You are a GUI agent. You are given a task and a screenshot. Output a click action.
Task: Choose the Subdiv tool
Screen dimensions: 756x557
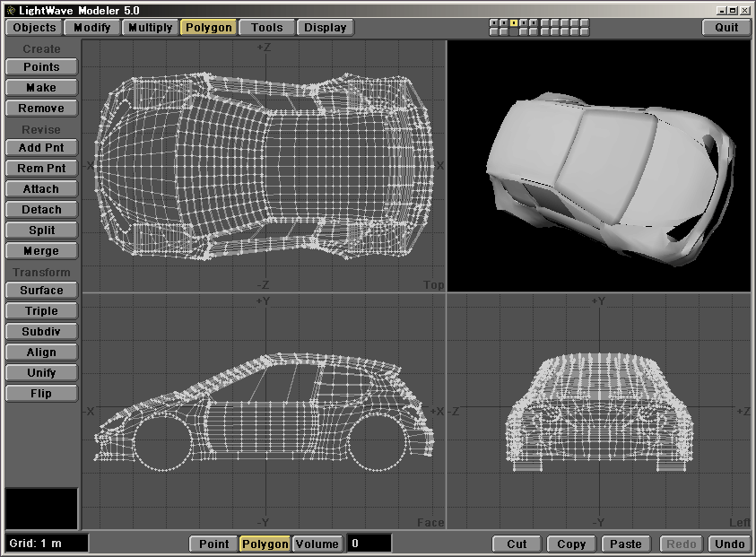(41, 332)
